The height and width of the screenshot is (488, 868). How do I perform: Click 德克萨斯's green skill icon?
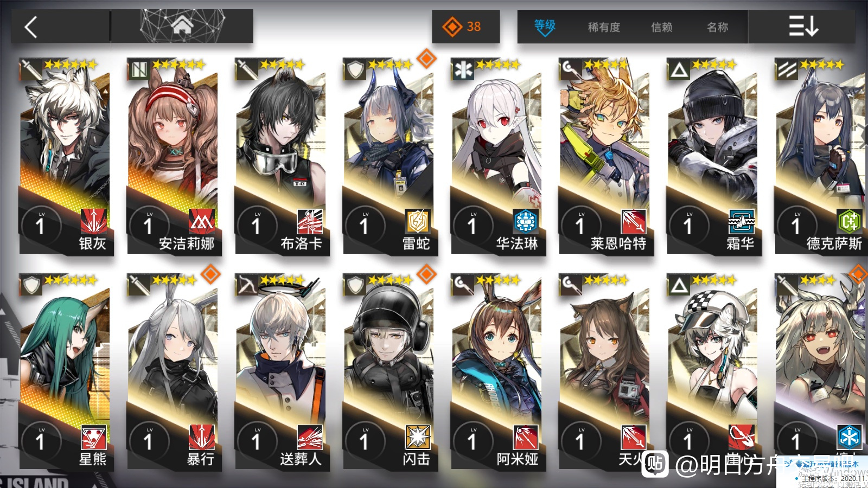tap(850, 221)
